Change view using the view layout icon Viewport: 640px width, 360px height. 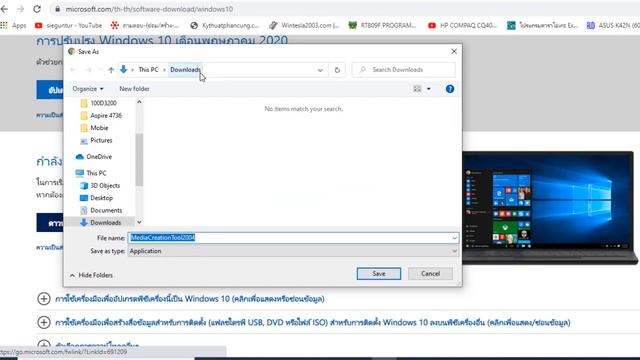coord(417,89)
